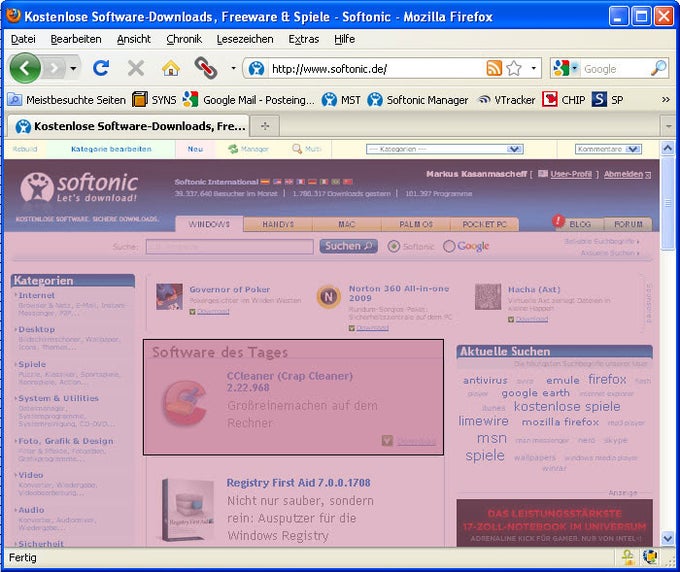Open the Lesezeichen menu
680x572 pixels.
[x=245, y=39]
